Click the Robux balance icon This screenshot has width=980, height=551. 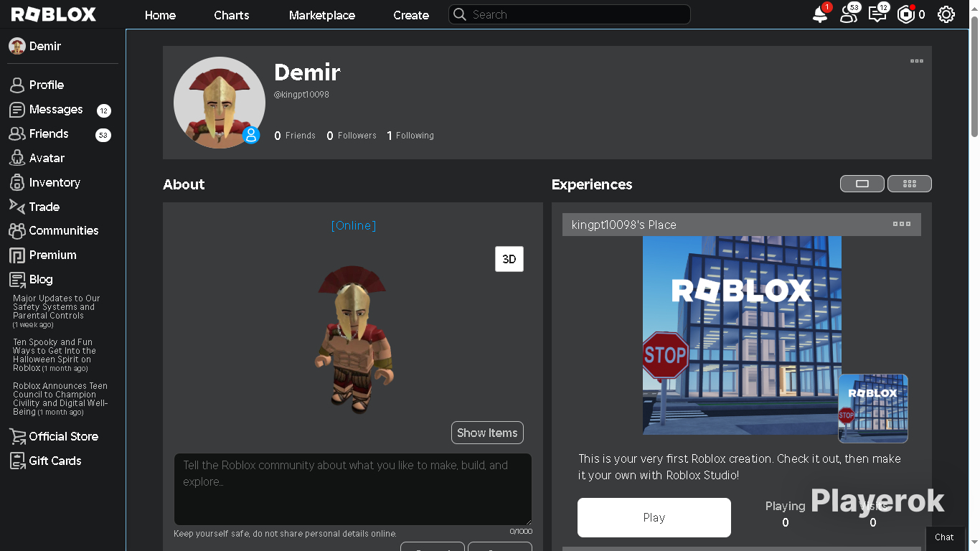tap(907, 14)
